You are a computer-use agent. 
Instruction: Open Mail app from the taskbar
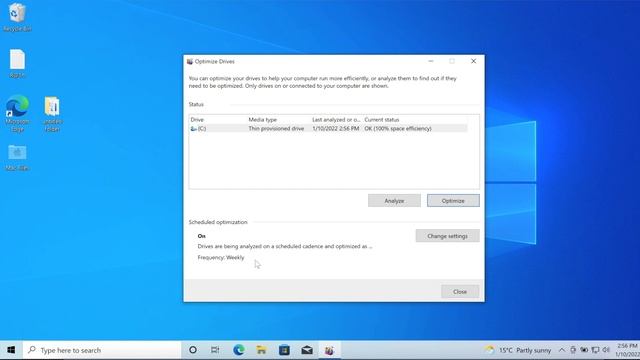(x=307, y=350)
